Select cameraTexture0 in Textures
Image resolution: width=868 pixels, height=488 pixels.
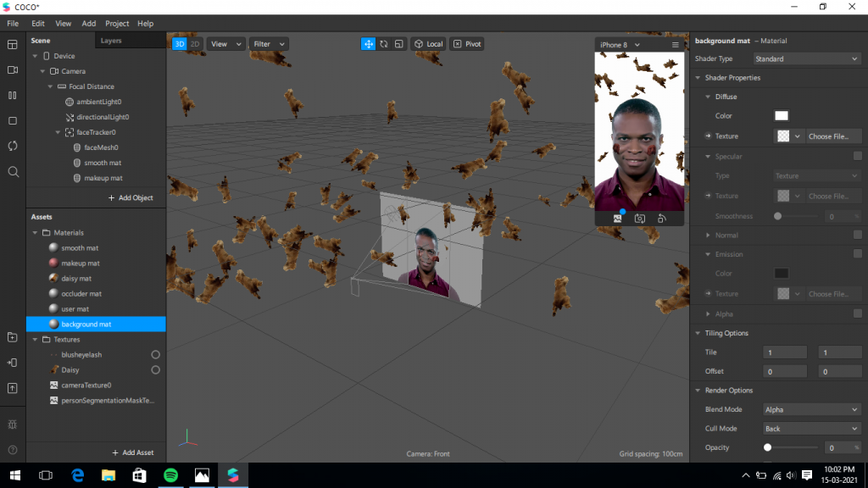click(86, 385)
